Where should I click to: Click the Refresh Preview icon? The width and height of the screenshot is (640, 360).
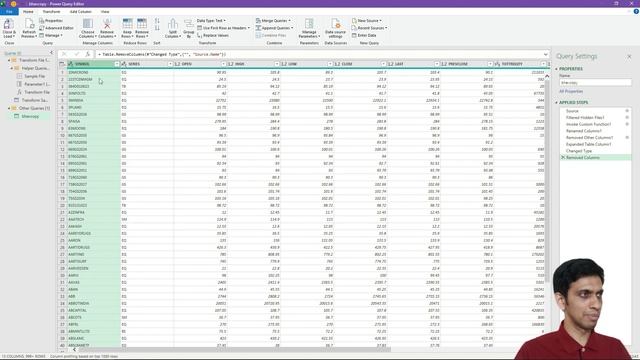(29, 25)
